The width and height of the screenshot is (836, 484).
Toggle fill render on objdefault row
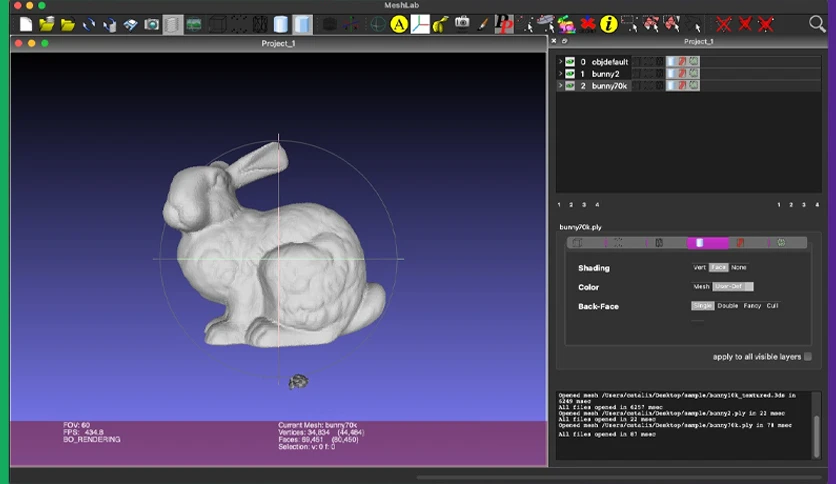671,61
